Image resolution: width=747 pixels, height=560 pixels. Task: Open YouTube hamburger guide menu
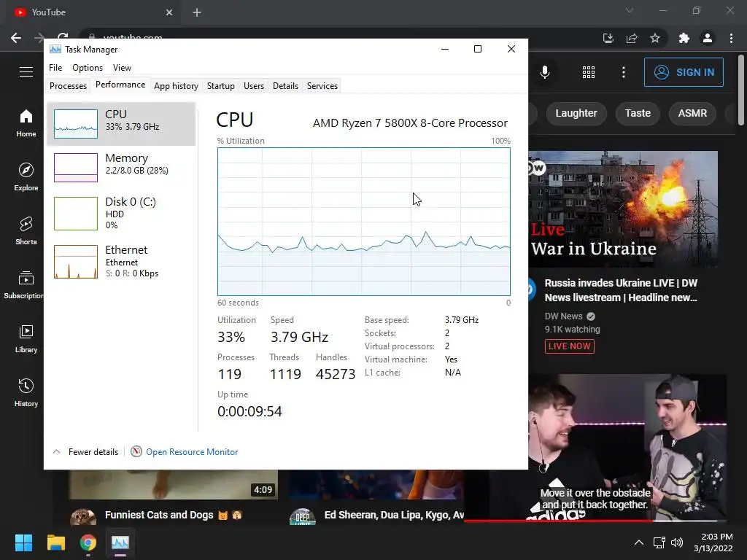[26, 72]
